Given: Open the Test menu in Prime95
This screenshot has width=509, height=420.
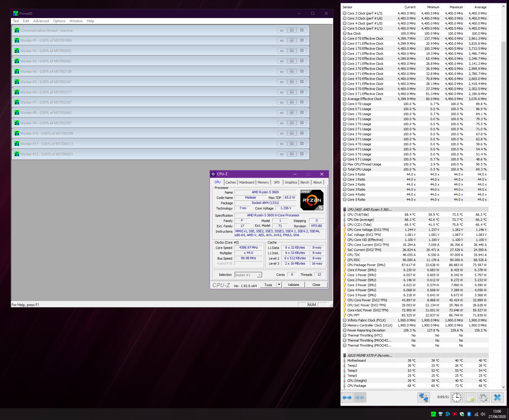Looking at the screenshot, I should tap(16, 21).
